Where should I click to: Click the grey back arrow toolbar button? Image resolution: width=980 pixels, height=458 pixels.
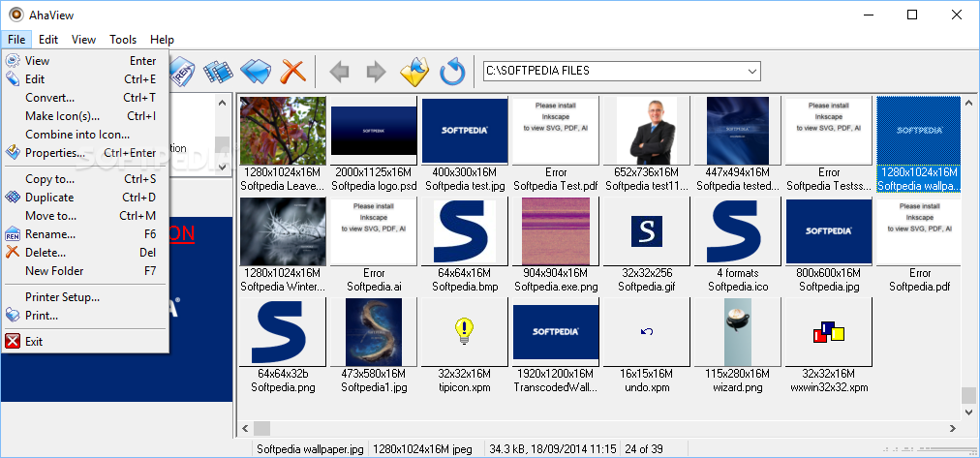point(339,72)
